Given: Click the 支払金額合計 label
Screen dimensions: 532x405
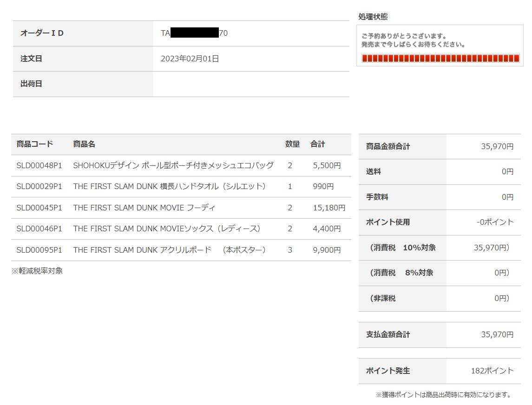Looking at the screenshot, I should (388, 334).
